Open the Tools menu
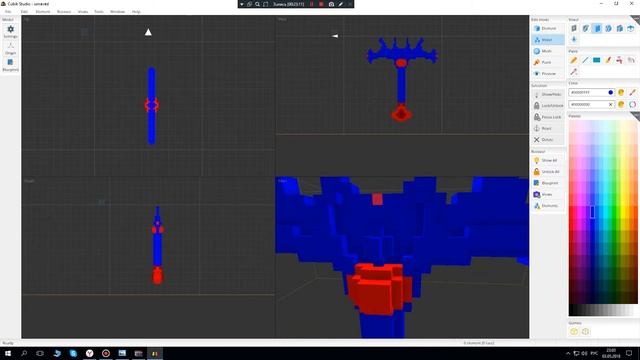This screenshot has width=640, height=360. (99, 12)
